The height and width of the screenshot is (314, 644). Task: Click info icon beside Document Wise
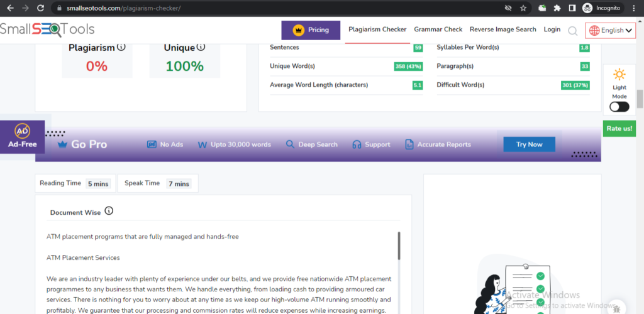click(109, 211)
